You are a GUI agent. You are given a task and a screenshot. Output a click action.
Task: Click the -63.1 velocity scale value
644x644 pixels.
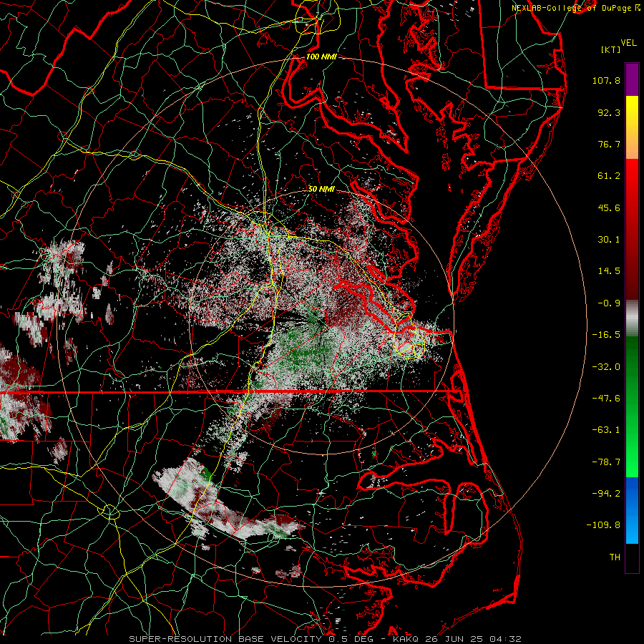[x=606, y=430]
